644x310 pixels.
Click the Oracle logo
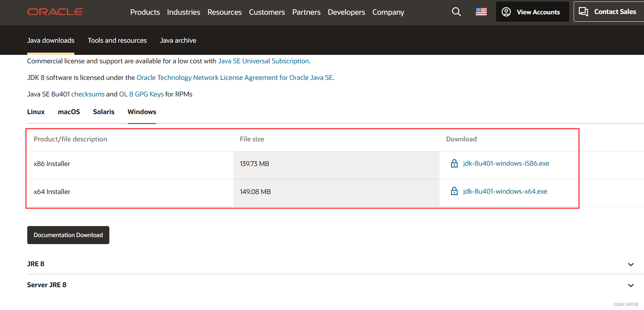tap(55, 12)
